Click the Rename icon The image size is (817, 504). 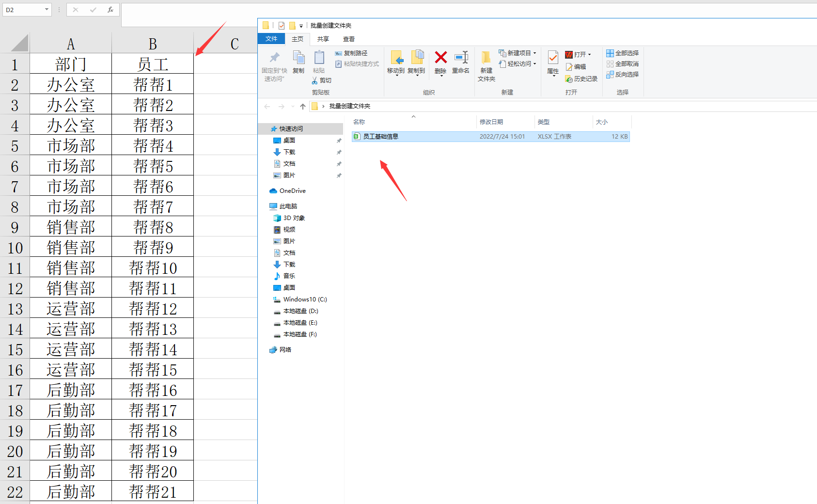point(461,57)
